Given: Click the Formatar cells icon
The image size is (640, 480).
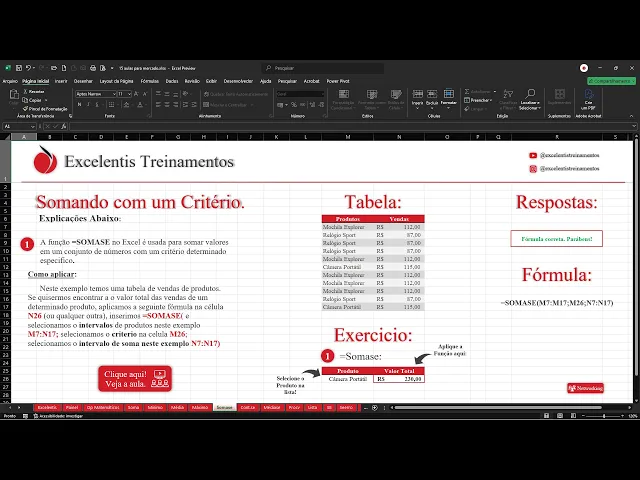Looking at the screenshot, I should click(449, 94).
